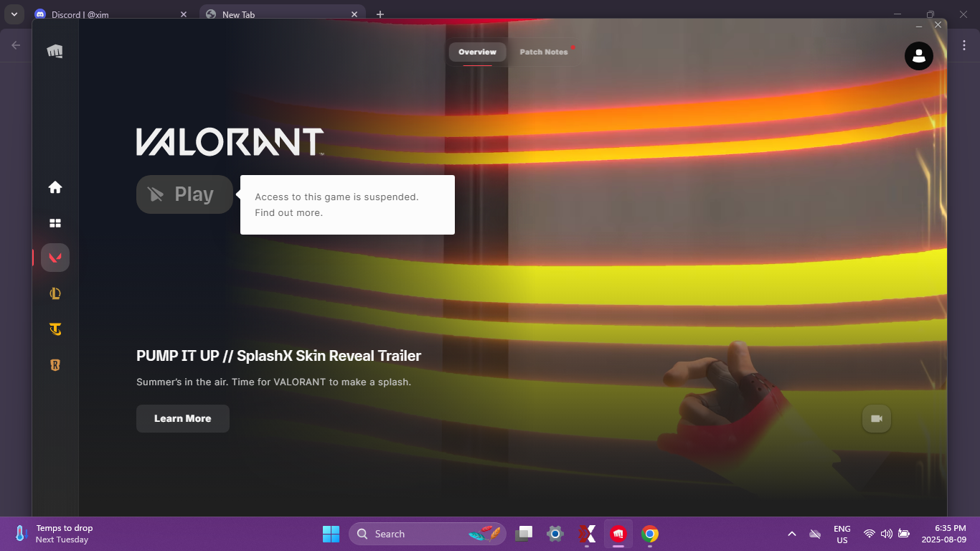This screenshot has height=551, width=980.
Task: Click the volume speaker tray icon
Action: pyautogui.click(x=887, y=534)
